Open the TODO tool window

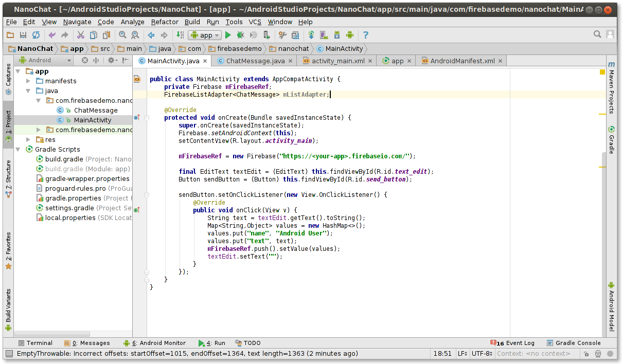248,343
